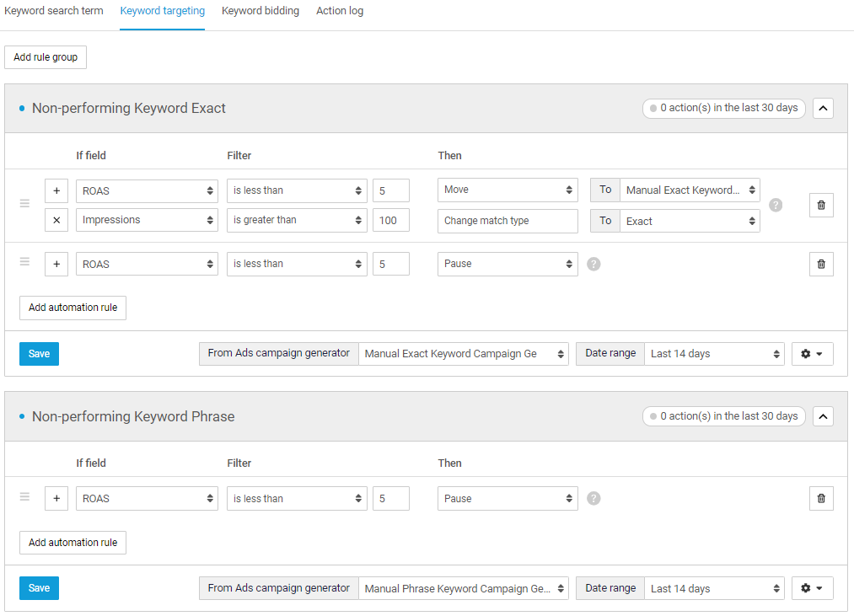The height and width of the screenshot is (616, 854).
Task: Click the Impressions value field showing 100
Action: tap(391, 220)
